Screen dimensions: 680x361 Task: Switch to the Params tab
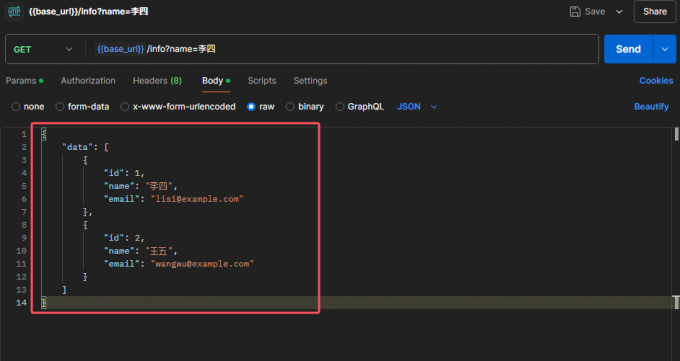24,81
